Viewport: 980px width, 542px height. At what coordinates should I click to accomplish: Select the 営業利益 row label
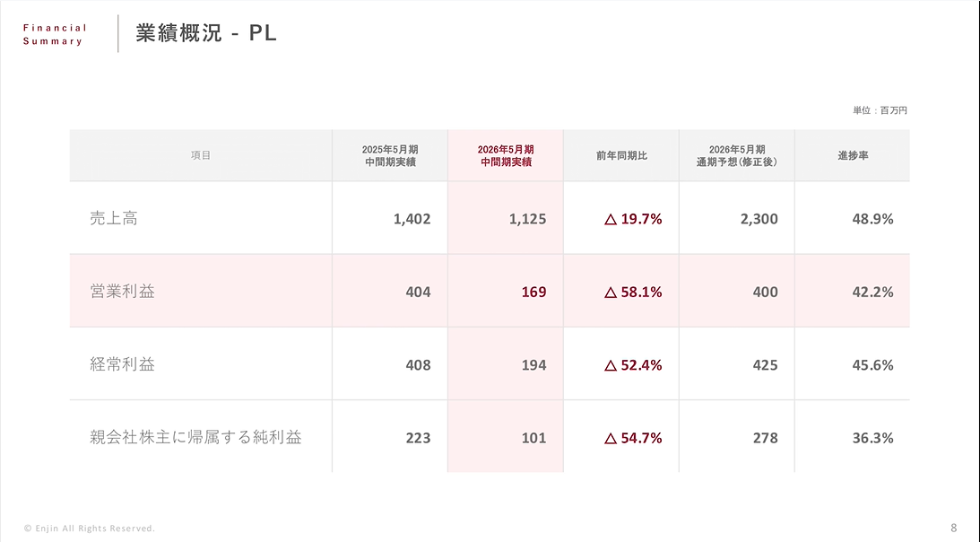click(x=122, y=292)
